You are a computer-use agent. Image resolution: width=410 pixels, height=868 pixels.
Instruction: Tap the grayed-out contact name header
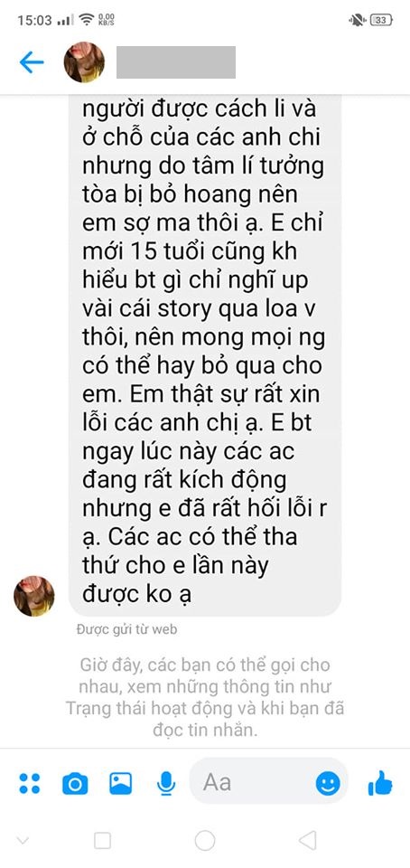pos(176,62)
